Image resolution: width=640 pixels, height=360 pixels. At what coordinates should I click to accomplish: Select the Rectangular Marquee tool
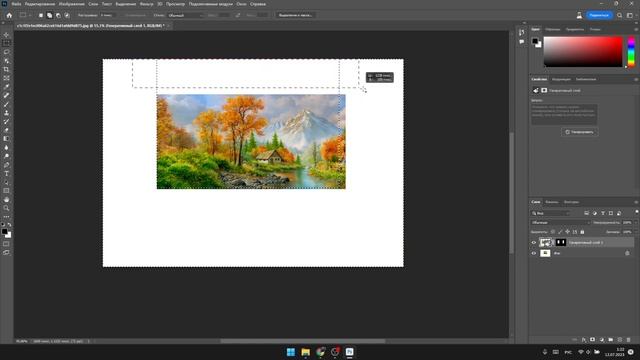pyautogui.click(x=6, y=43)
